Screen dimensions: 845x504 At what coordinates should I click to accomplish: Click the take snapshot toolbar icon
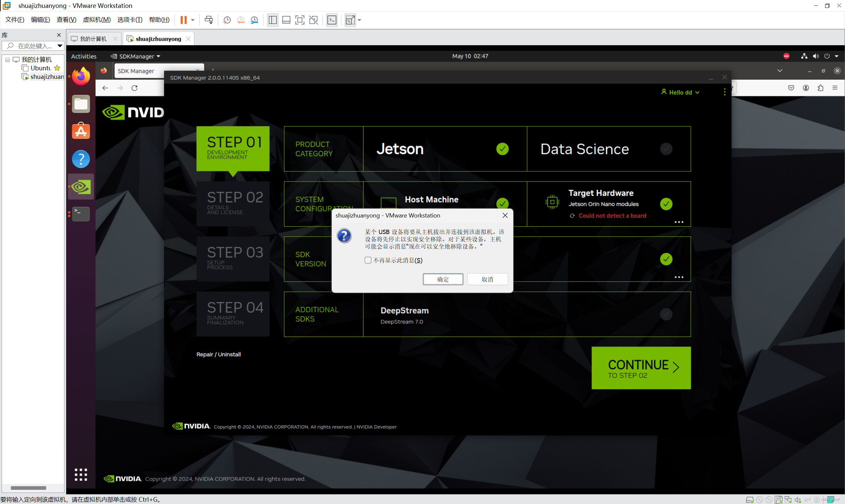pos(227,20)
